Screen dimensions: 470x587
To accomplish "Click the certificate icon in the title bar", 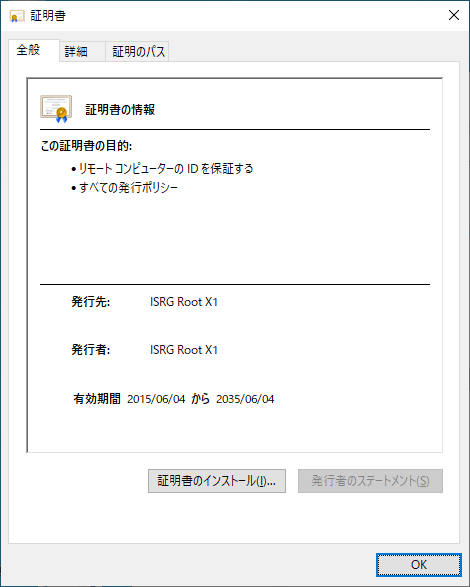I will (17, 16).
